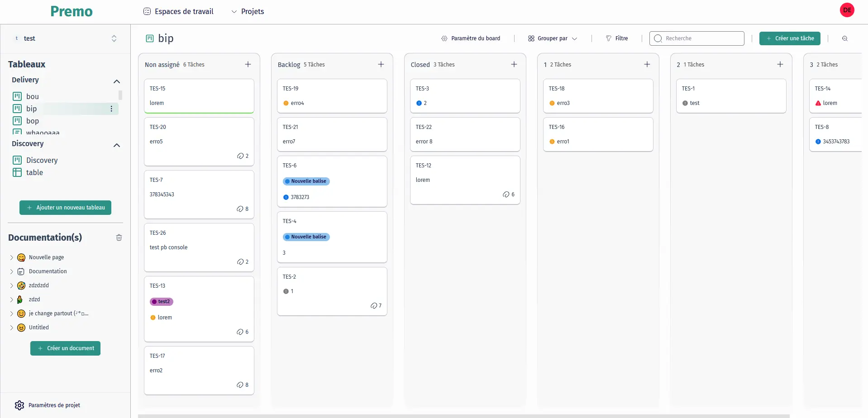Collapse the Discovery boards section
This screenshot has height=418, width=868.
117,145
